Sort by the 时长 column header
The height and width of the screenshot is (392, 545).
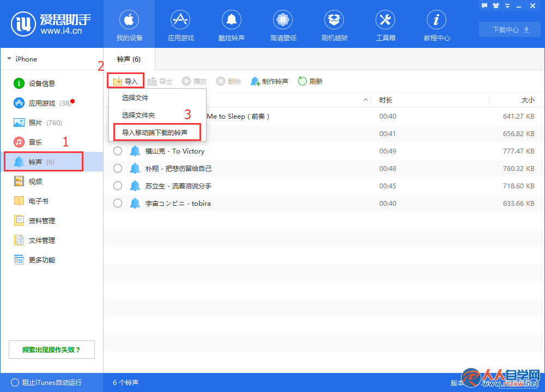[x=385, y=100]
